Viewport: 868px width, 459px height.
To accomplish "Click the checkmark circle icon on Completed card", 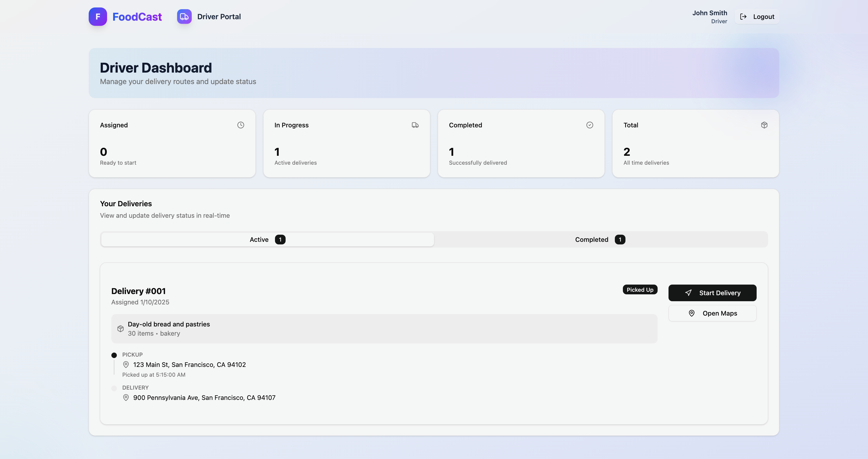I will point(590,125).
